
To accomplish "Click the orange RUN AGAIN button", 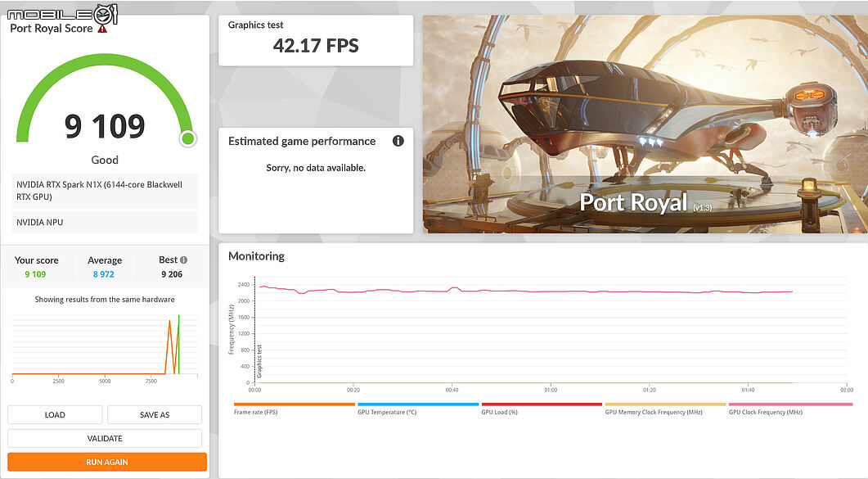I will (x=107, y=462).
